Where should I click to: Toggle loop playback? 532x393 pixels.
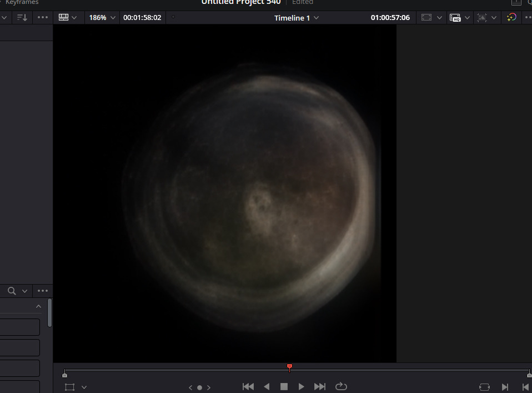341,386
